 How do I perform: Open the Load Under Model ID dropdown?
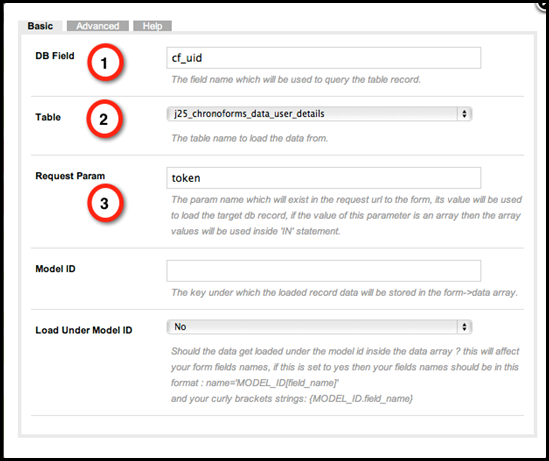pos(319,327)
